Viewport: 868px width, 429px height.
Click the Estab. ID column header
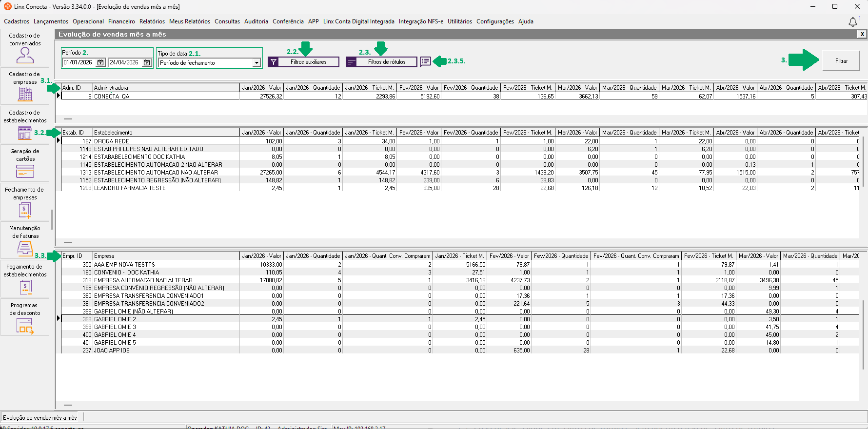pyautogui.click(x=77, y=133)
